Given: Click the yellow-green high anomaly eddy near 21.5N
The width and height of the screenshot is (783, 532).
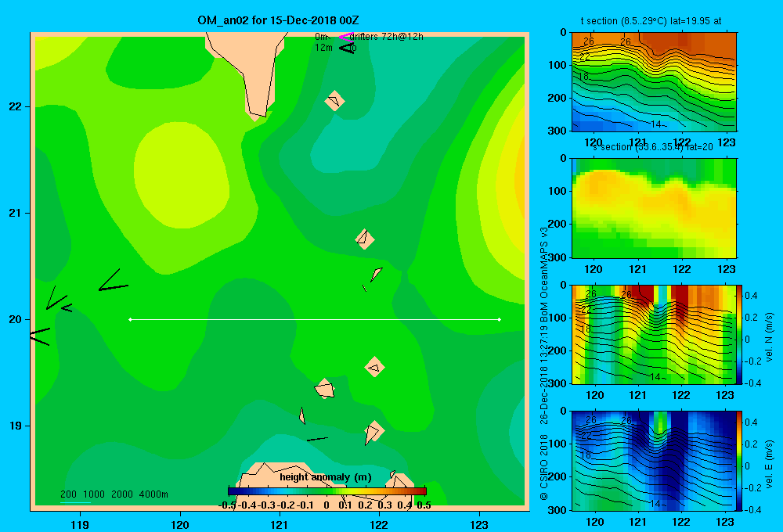Looking at the screenshot, I should pos(182,176).
